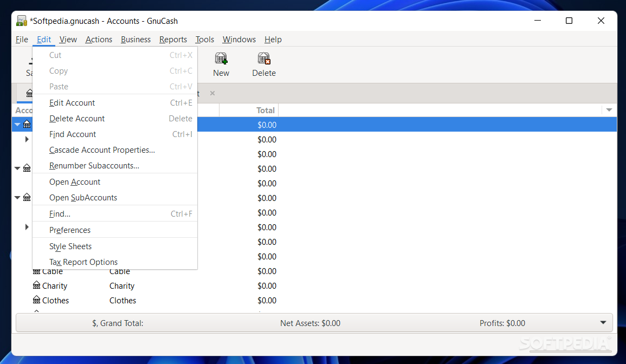Click the Charity description cell
This screenshot has height=364, width=626.
click(122, 286)
